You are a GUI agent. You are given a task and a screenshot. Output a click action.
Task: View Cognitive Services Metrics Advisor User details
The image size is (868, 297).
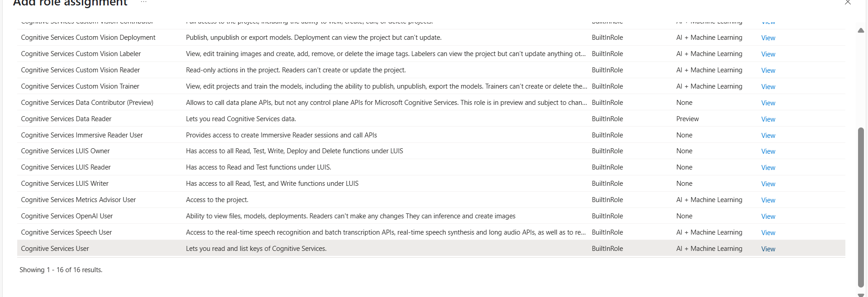(x=768, y=200)
